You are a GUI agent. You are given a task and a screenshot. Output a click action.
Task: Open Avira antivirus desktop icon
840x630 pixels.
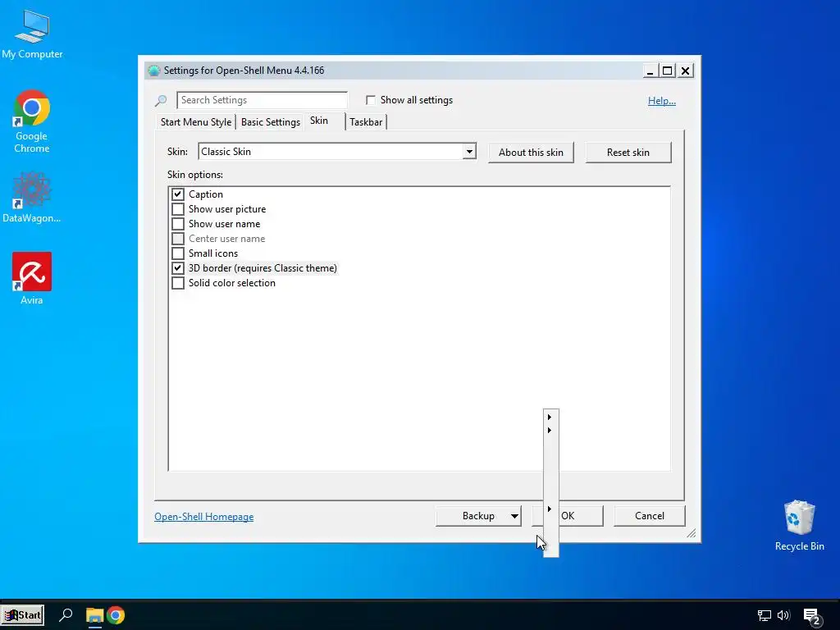pyautogui.click(x=32, y=278)
